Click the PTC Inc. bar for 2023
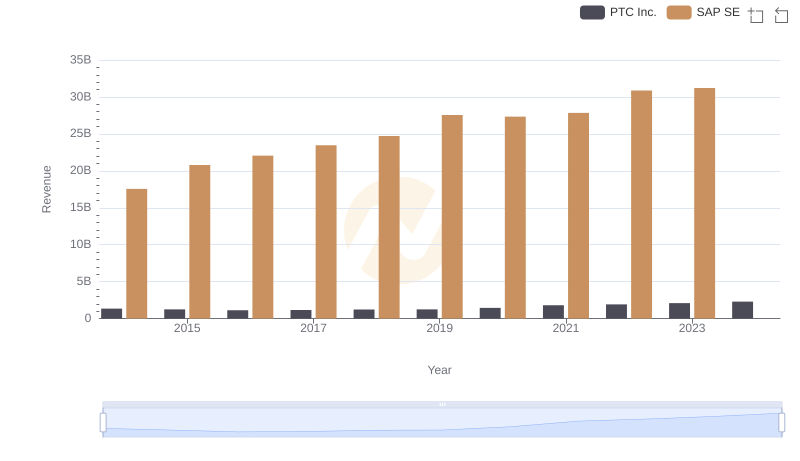800x461 pixels. tap(680, 311)
